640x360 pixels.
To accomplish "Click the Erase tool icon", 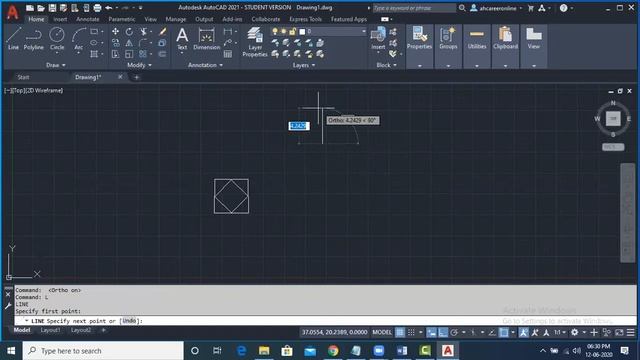I will (x=162, y=31).
